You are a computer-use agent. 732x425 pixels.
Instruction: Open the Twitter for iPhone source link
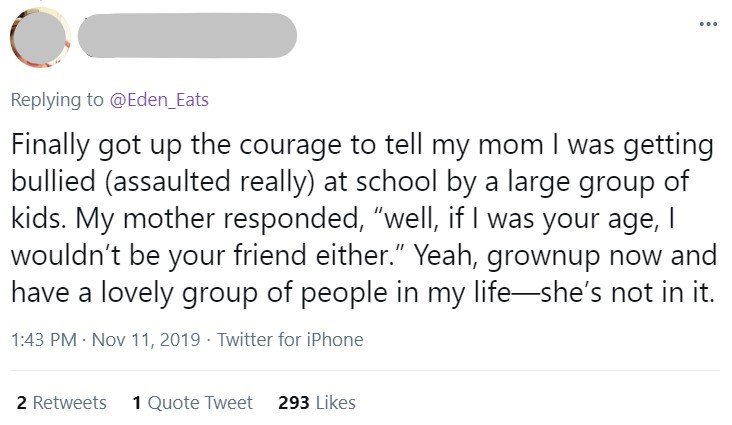[290, 340]
